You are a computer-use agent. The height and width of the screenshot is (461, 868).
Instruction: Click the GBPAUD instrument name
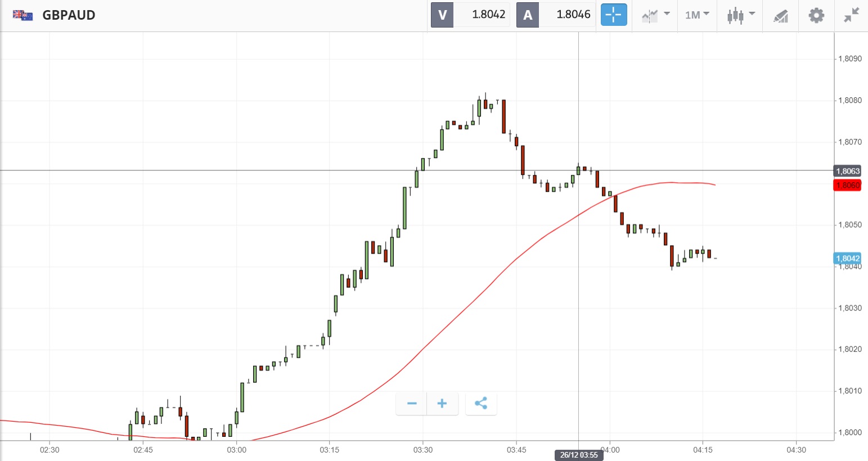pyautogui.click(x=69, y=15)
